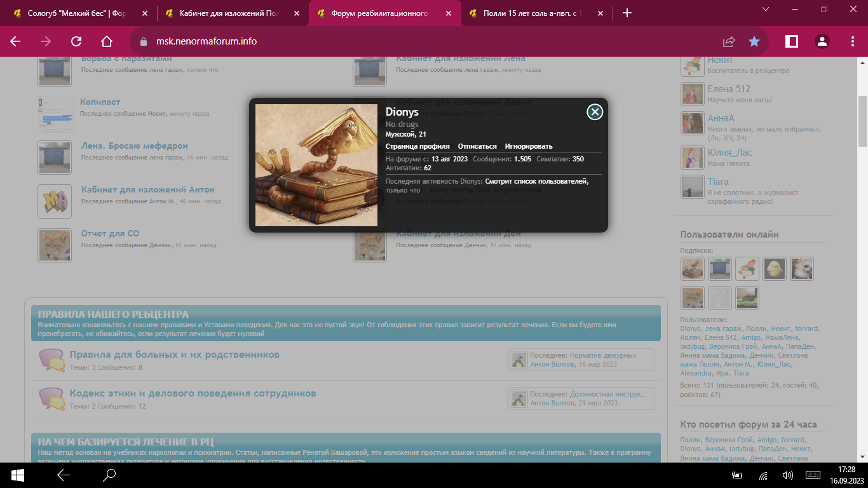
Task: Click the chick avatar under Подписка
Action: click(775, 269)
